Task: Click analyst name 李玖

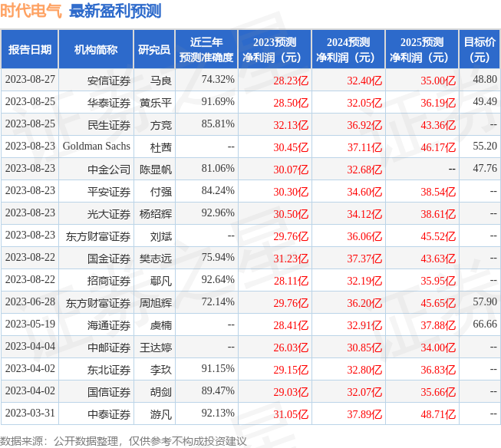Action: [161, 370]
